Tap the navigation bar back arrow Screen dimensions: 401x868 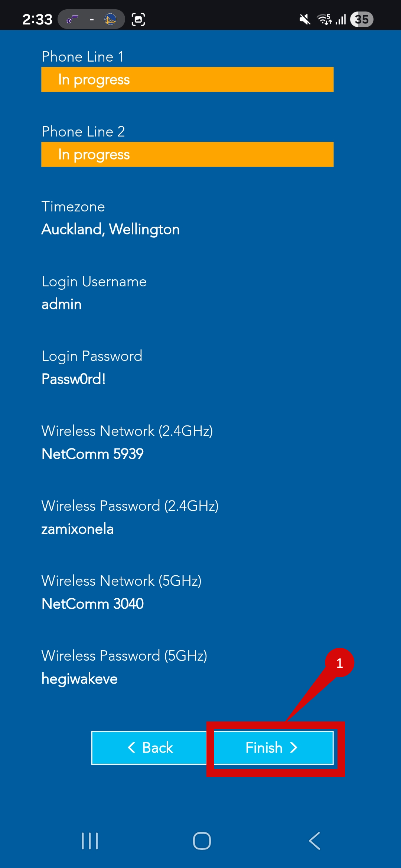[314, 841]
